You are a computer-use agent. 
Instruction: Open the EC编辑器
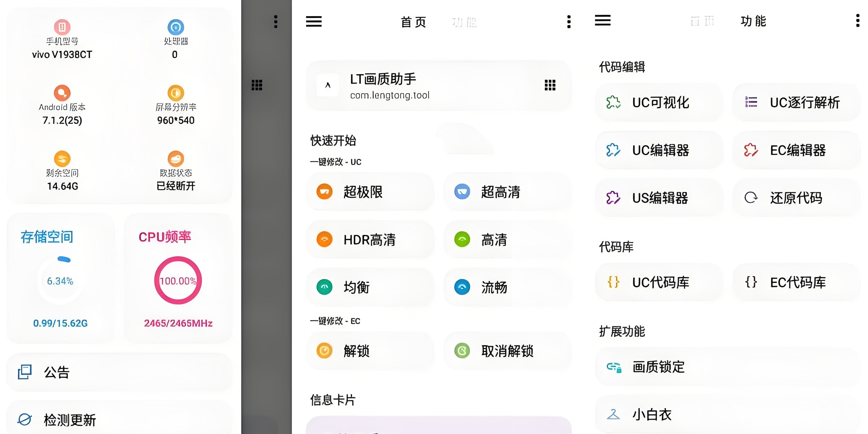click(797, 150)
